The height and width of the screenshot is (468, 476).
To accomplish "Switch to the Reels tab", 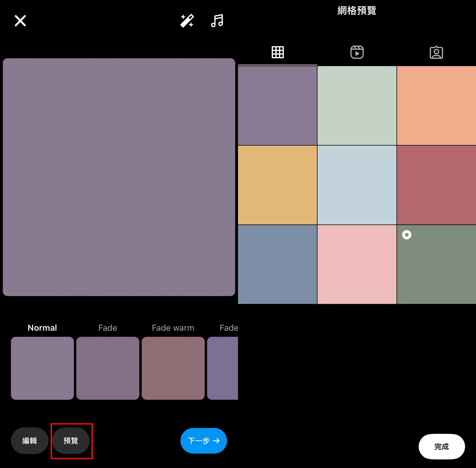I will tap(357, 52).
